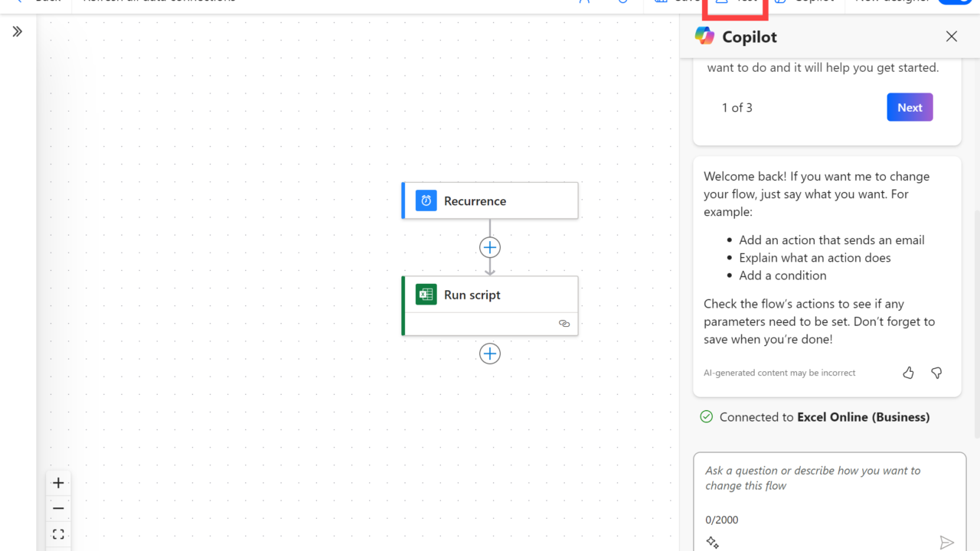The width and height of the screenshot is (980, 551).
Task: Select the Run script action title
Action: click(472, 295)
